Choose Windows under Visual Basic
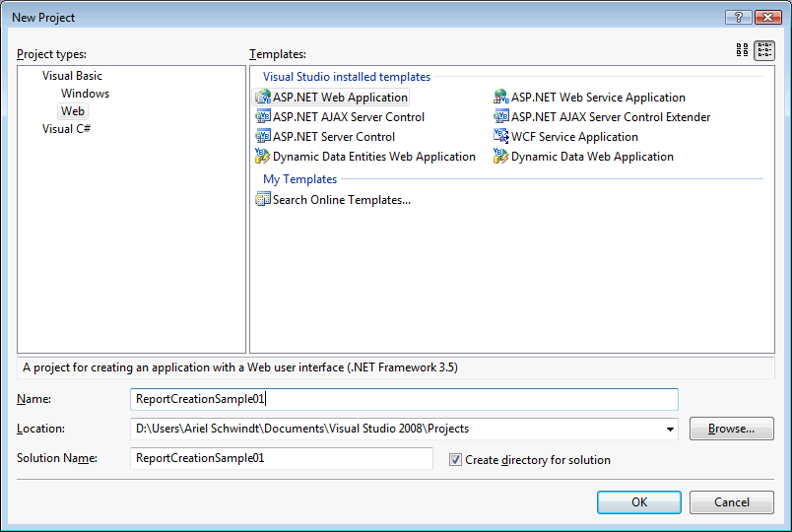Viewport: 792px width, 532px height. point(85,94)
